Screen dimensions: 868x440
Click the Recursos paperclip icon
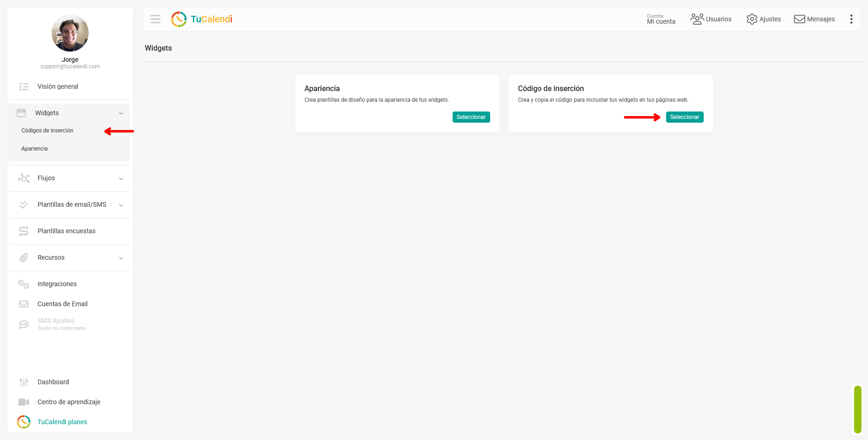pos(24,257)
